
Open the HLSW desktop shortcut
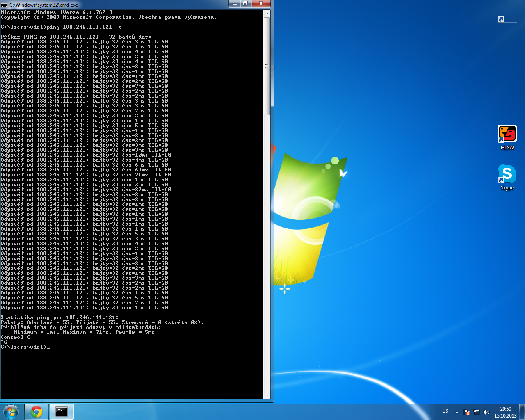coord(507,137)
